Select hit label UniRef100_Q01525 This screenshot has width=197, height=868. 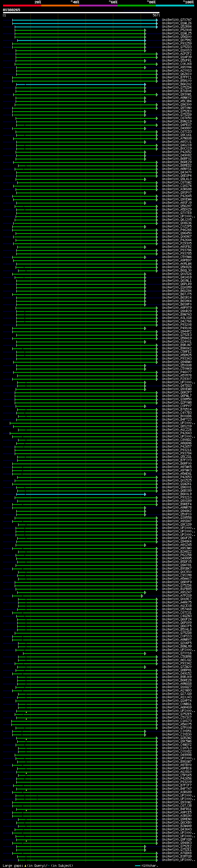coord(177,481)
